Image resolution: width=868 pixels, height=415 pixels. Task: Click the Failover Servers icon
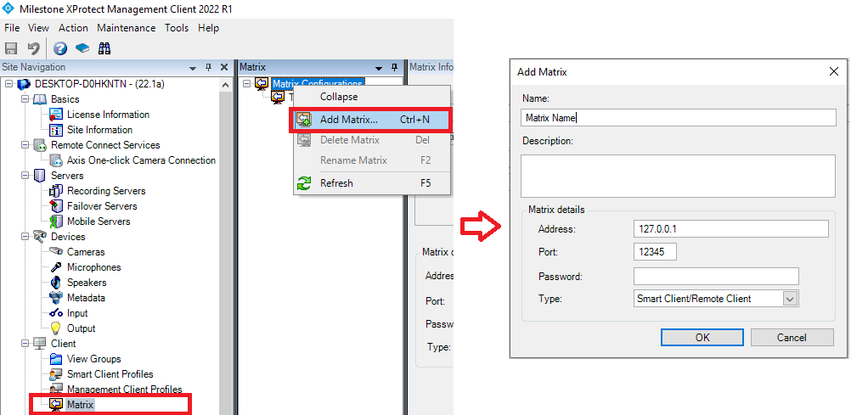tap(56, 206)
